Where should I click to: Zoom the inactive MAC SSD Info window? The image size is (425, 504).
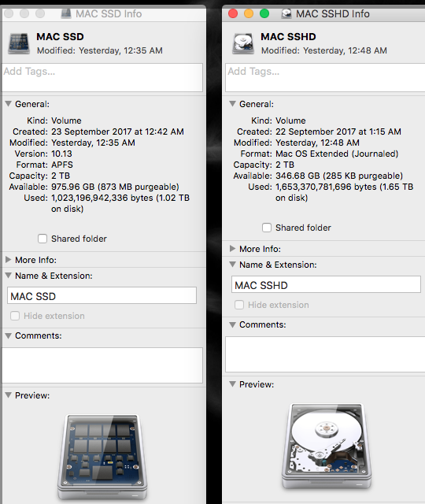tap(40, 13)
